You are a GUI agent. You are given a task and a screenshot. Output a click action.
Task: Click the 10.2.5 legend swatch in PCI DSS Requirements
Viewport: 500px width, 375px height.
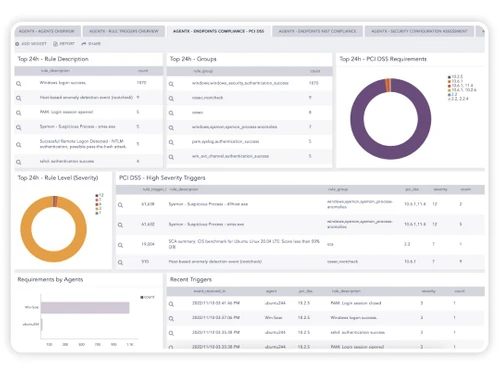point(449,77)
